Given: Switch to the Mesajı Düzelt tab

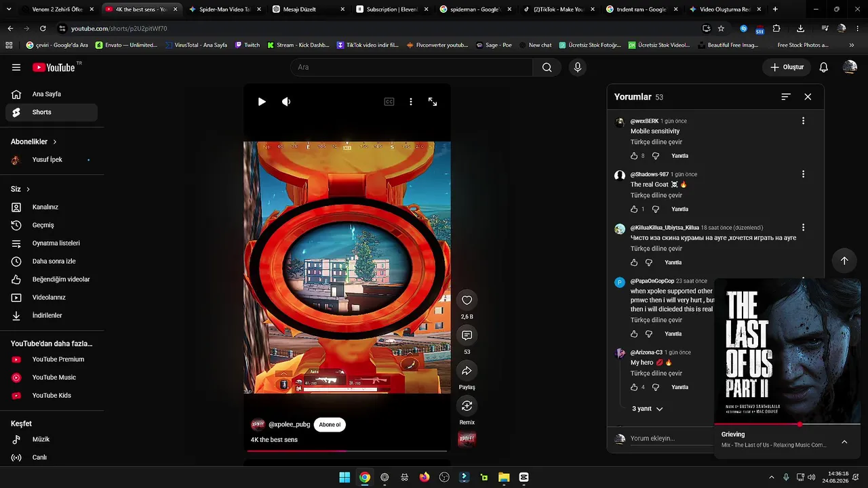Looking at the screenshot, I should click(x=309, y=9).
